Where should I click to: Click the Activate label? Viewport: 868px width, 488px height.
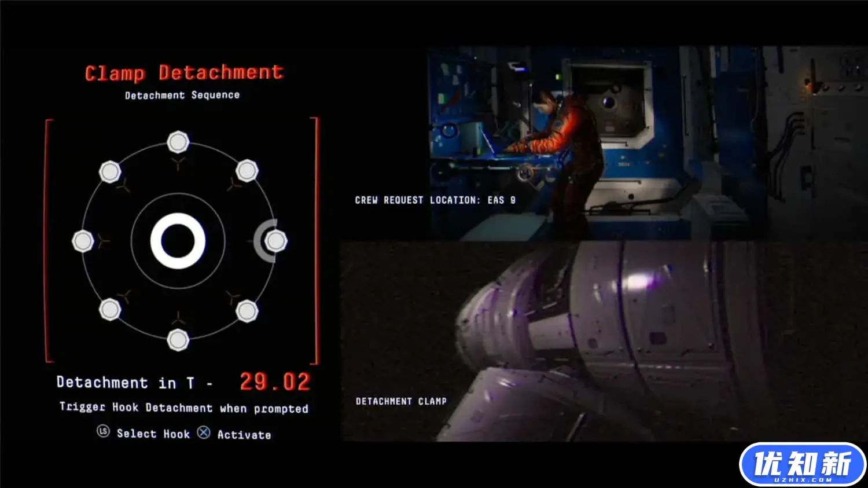pos(244,435)
